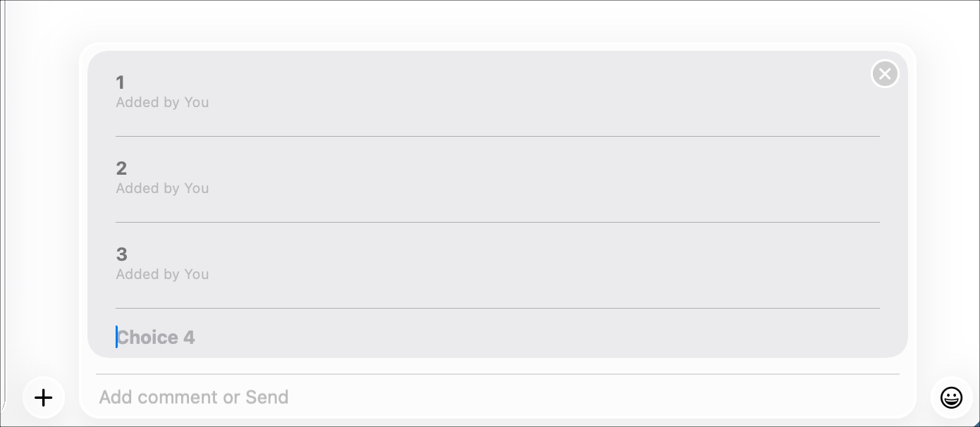Click "Added by You" under choice 2
The width and height of the screenshot is (980, 427).
point(162,189)
